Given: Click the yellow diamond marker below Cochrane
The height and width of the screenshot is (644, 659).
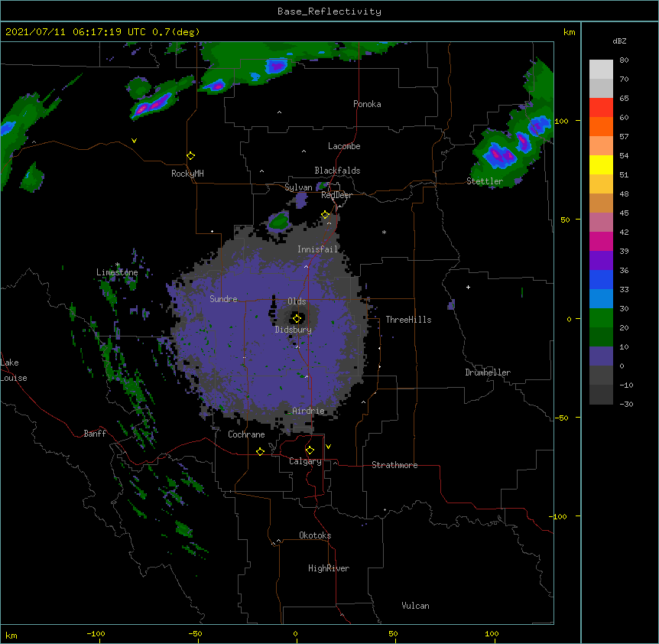Looking at the screenshot, I should click(260, 451).
